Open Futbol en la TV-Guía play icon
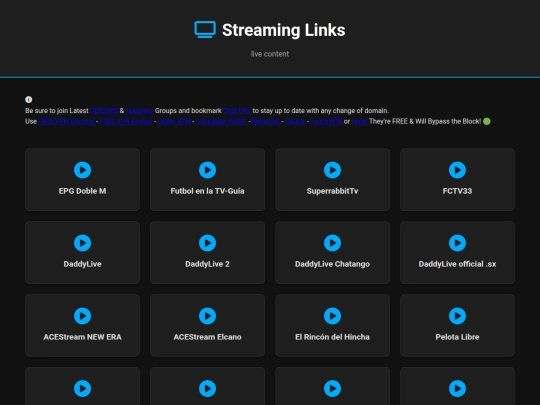540x405 pixels. click(x=207, y=170)
